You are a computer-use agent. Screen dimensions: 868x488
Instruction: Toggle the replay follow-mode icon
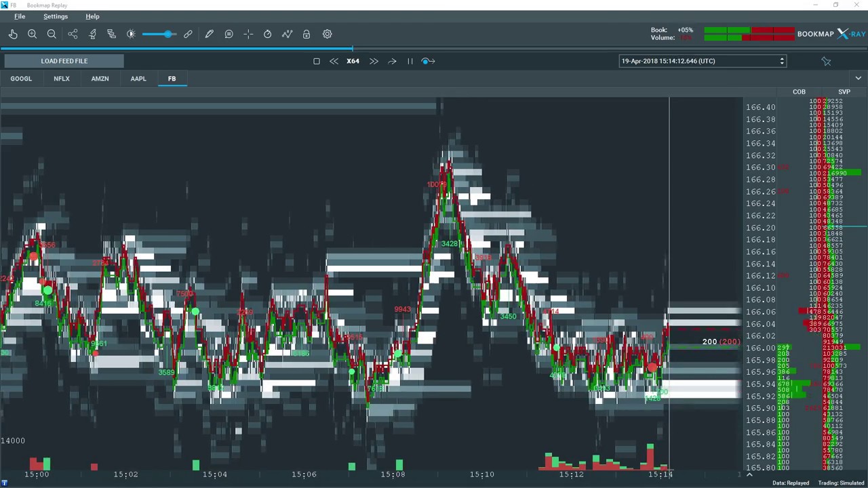tap(428, 61)
